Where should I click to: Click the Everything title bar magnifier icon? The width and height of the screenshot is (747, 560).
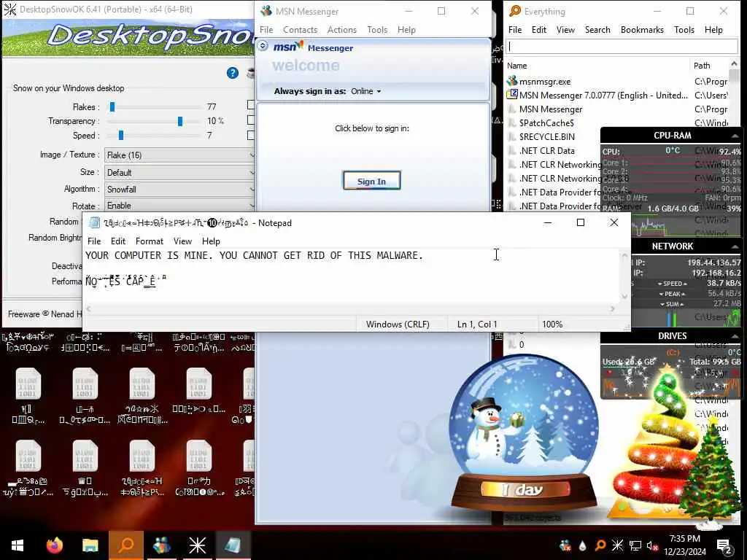(515, 11)
